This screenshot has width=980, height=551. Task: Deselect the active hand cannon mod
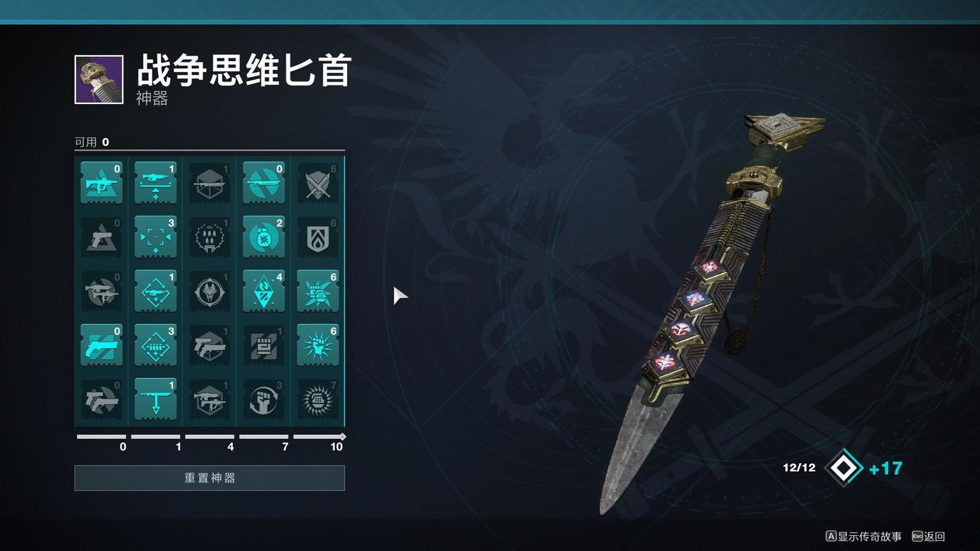click(x=101, y=346)
